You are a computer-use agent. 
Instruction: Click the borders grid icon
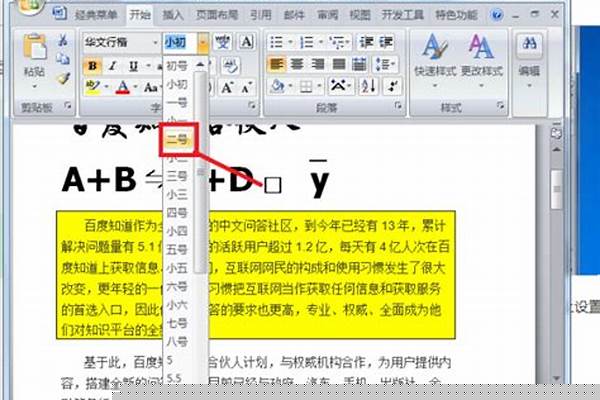pos(306,87)
